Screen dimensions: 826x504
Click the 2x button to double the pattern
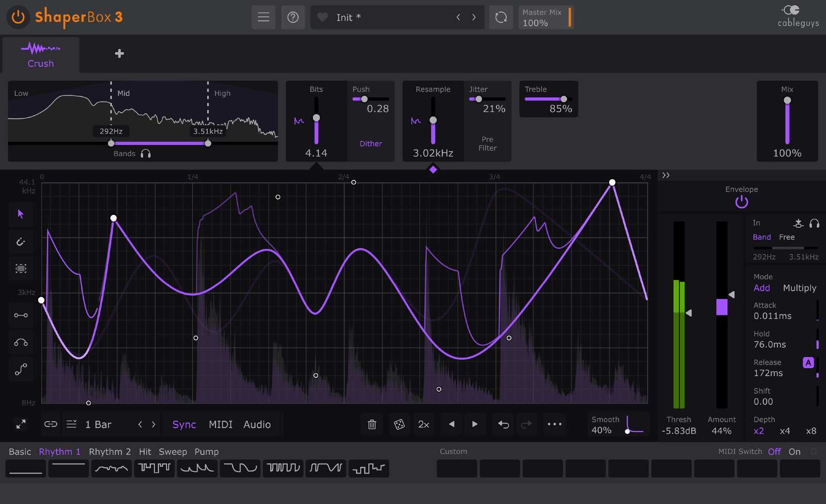point(423,424)
